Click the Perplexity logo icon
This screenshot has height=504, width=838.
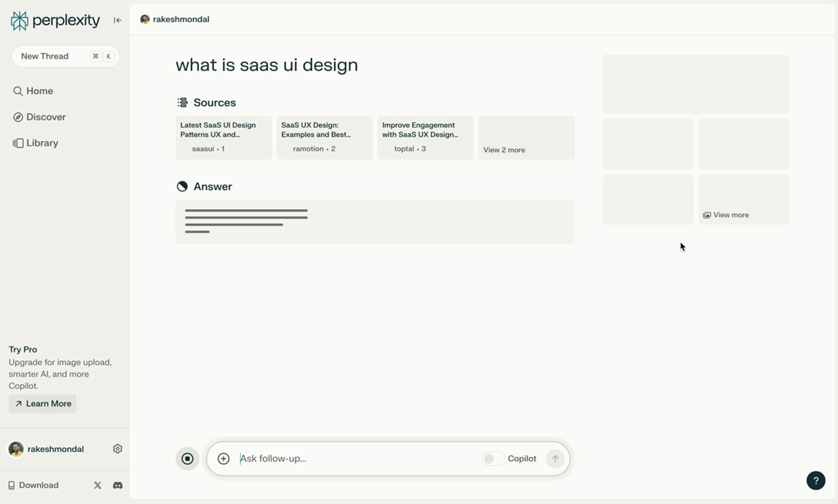coord(19,20)
